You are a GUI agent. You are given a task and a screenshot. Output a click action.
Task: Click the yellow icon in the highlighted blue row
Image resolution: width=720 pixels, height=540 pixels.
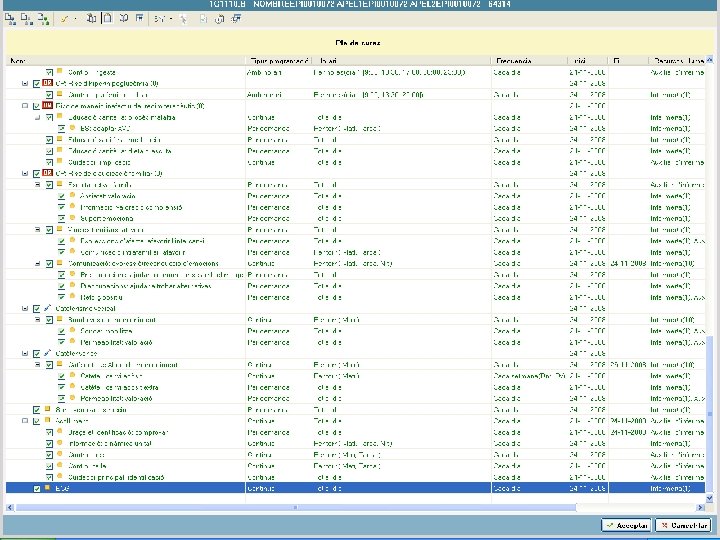(x=47, y=488)
